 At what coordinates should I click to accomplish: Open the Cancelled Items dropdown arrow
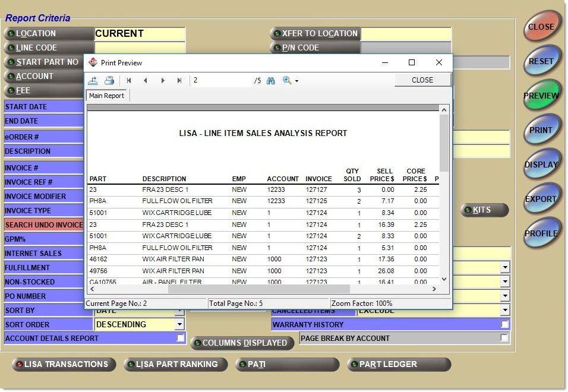(x=505, y=310)
